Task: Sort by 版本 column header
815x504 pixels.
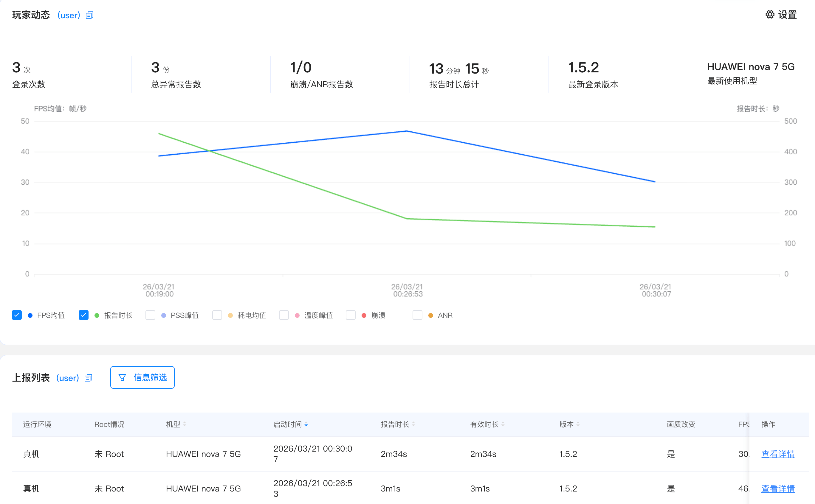Action: click(x=569, y=424)
